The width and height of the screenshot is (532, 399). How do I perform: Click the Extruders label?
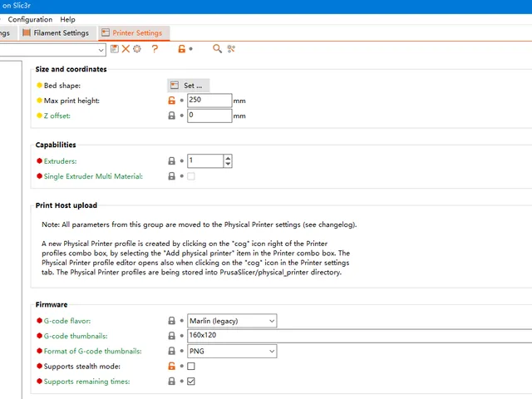(x=60, y=160)
